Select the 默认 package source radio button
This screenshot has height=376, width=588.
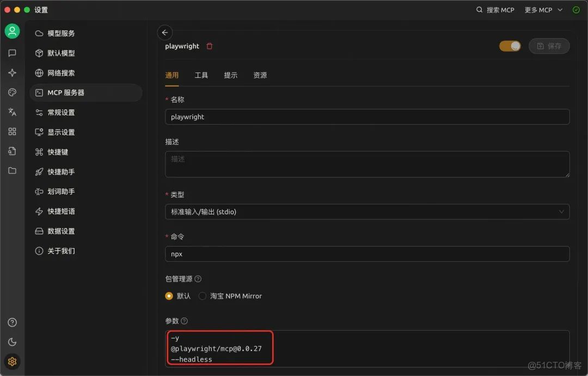169,296
